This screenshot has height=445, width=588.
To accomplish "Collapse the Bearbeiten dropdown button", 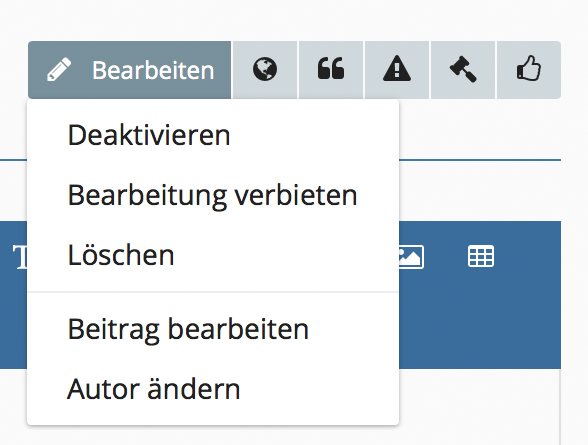I will pyautogui.click(x=129, y=70).
